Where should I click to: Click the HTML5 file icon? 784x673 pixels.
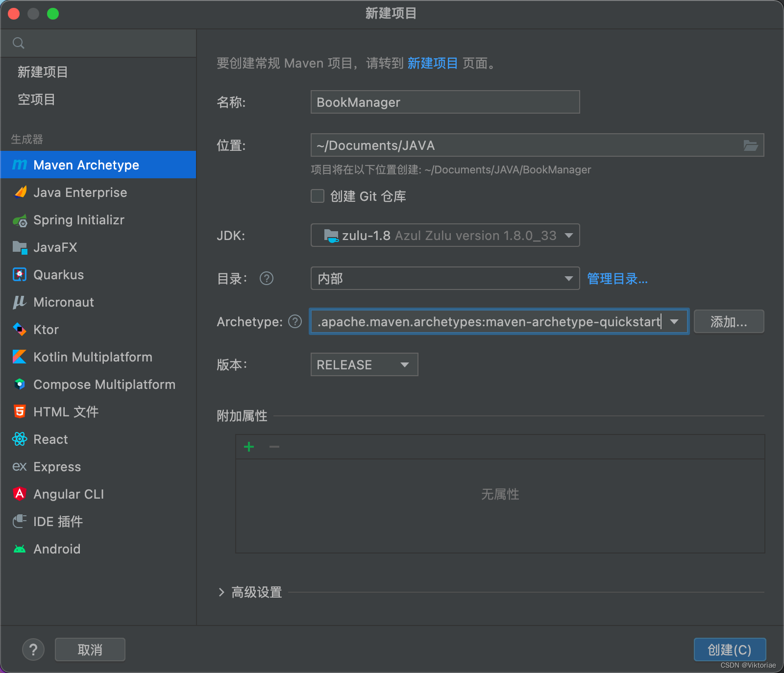[x=20, y=411]
